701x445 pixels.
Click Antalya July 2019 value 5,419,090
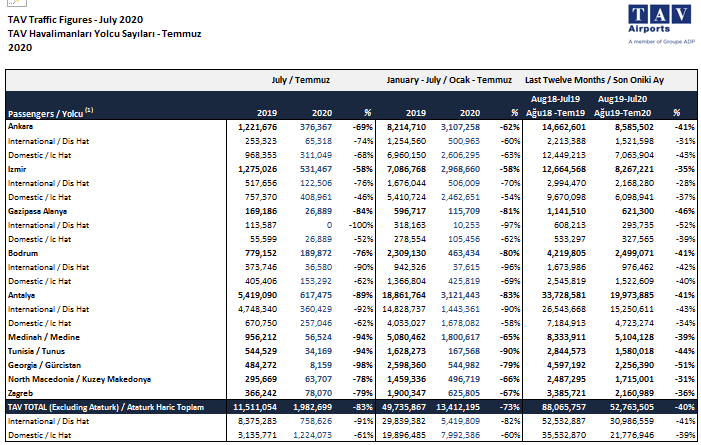258,295
